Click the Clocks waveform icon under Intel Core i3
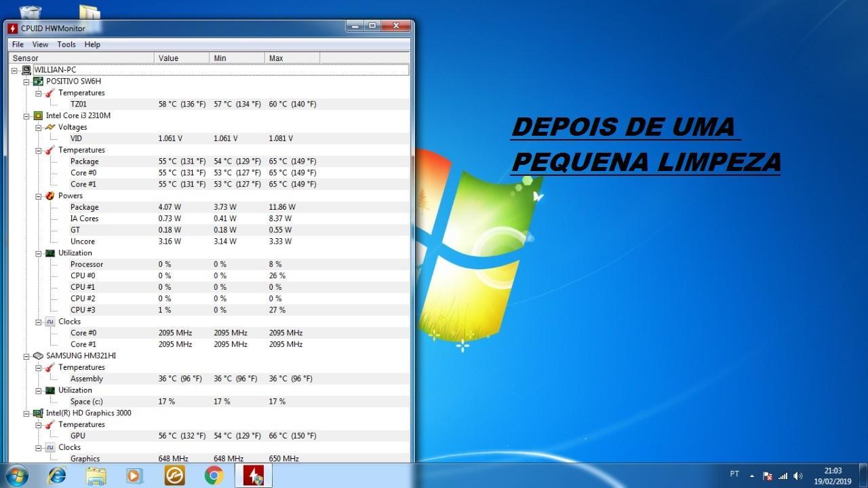The width and height of the screenshot is (868, 488). tap(50, 321)
